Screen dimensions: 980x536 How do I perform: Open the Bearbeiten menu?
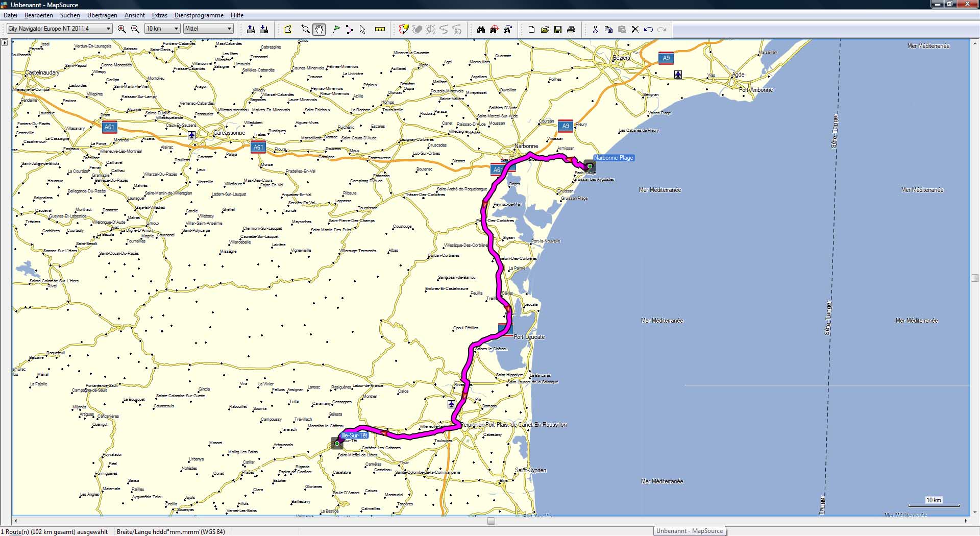click(39, 15)
